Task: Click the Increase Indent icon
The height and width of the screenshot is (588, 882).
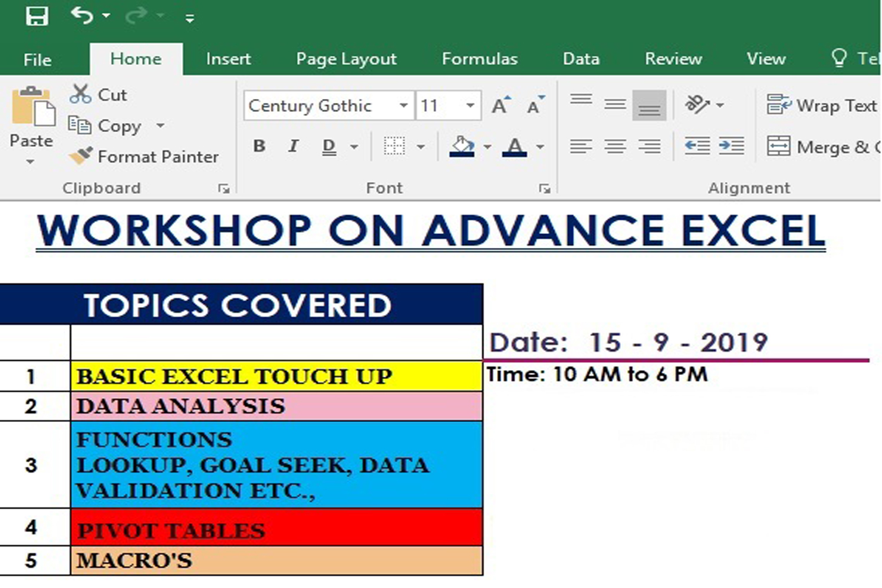Action: coord(731,146)
